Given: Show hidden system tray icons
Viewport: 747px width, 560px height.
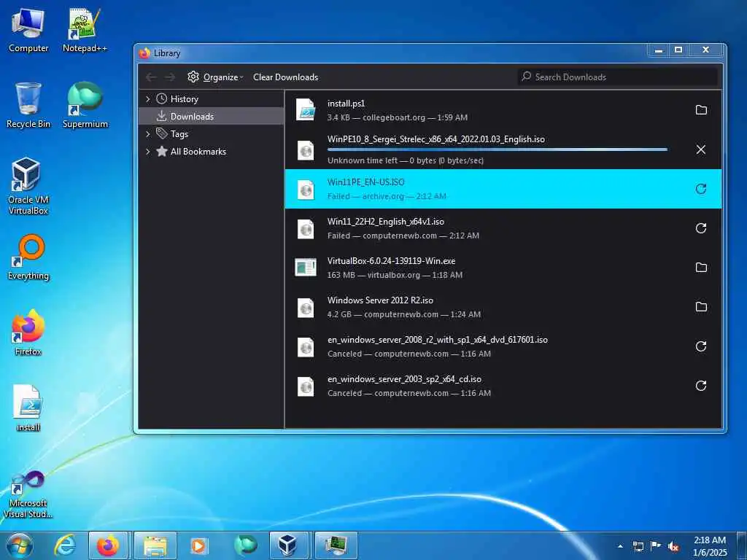Looking at the screenshot, I should (620, 546).
